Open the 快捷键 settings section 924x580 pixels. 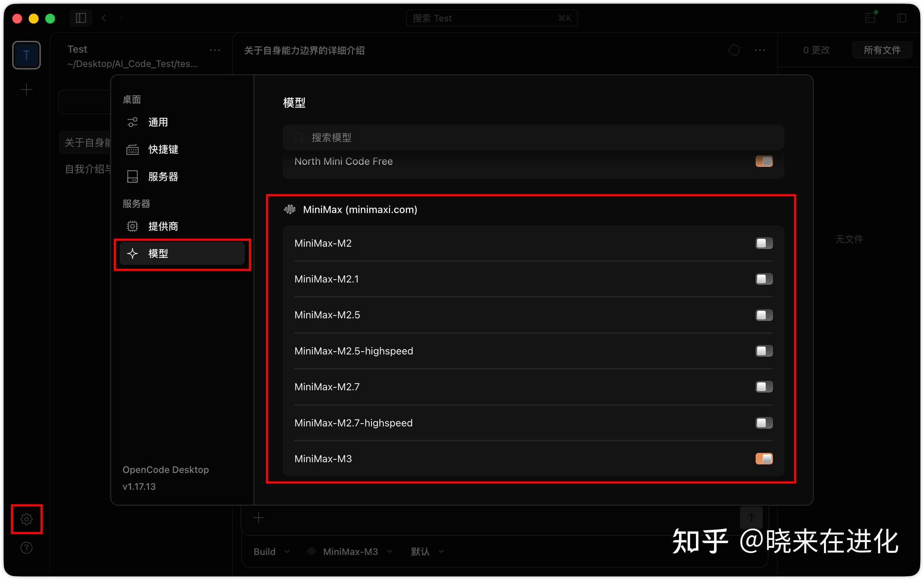tap(182, 150)
